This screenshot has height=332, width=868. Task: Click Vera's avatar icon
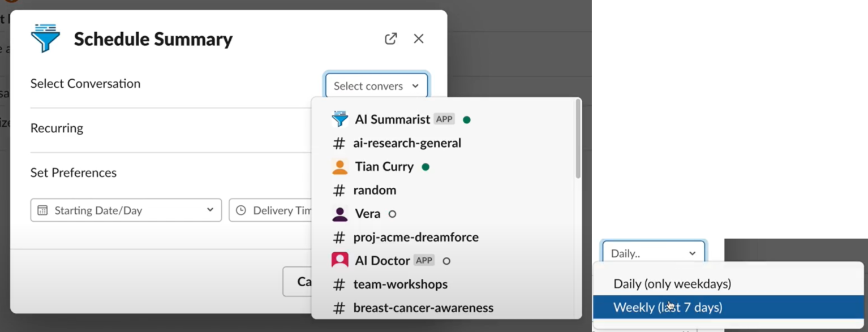coord(339,213)
